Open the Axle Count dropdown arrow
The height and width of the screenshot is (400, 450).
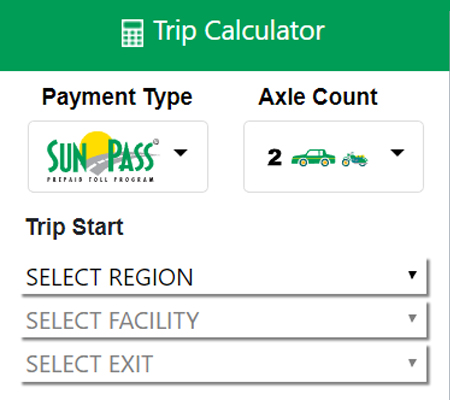[397, 153]
